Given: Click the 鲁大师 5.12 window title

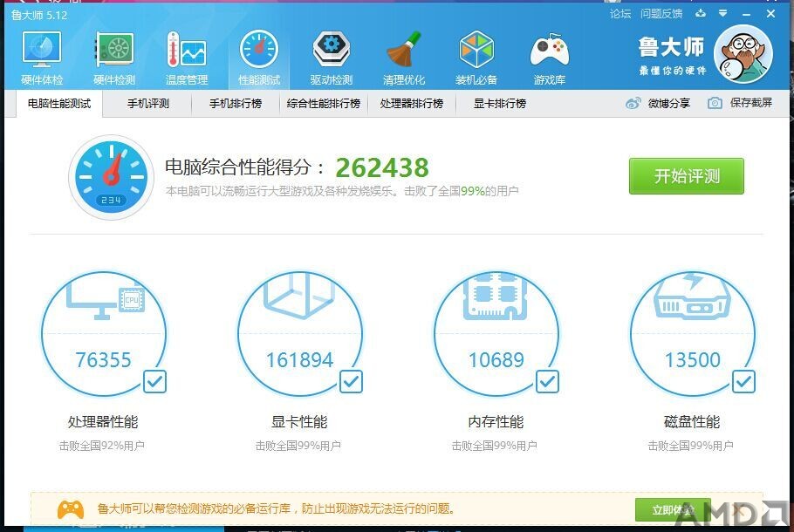Looking at the screenshot, I should point(39,15).
